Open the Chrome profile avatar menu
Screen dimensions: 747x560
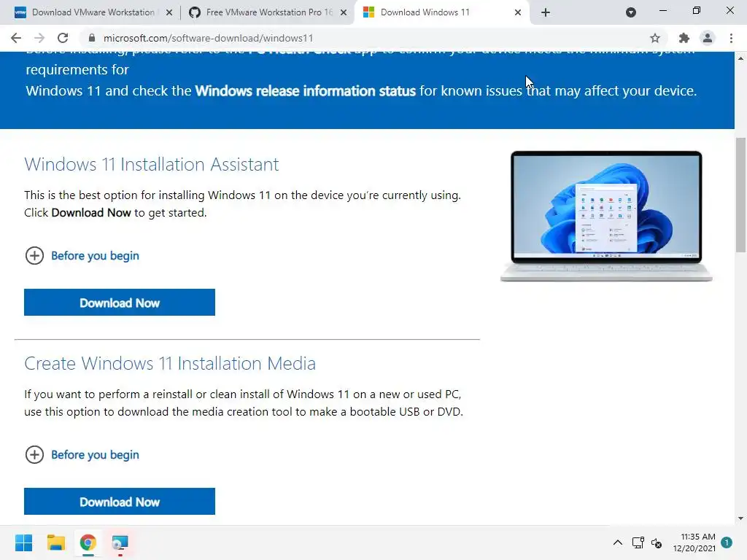(x=708, y=38)
